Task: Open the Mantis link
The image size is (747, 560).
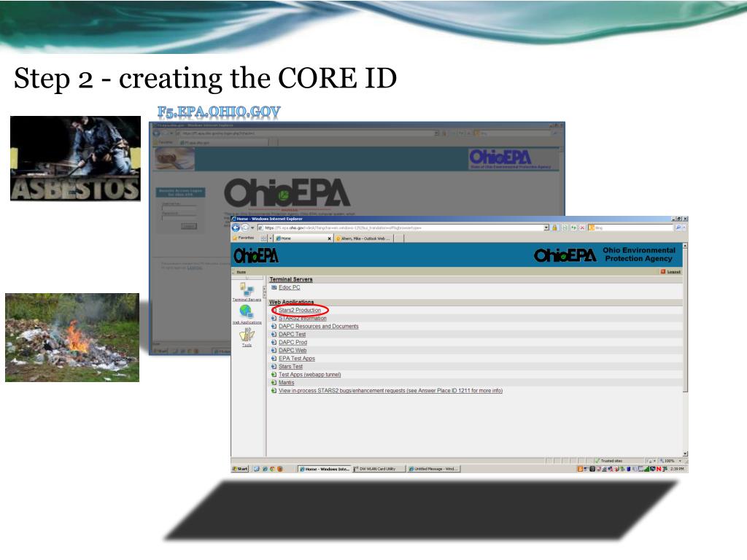Action: (x=286, y=383)
